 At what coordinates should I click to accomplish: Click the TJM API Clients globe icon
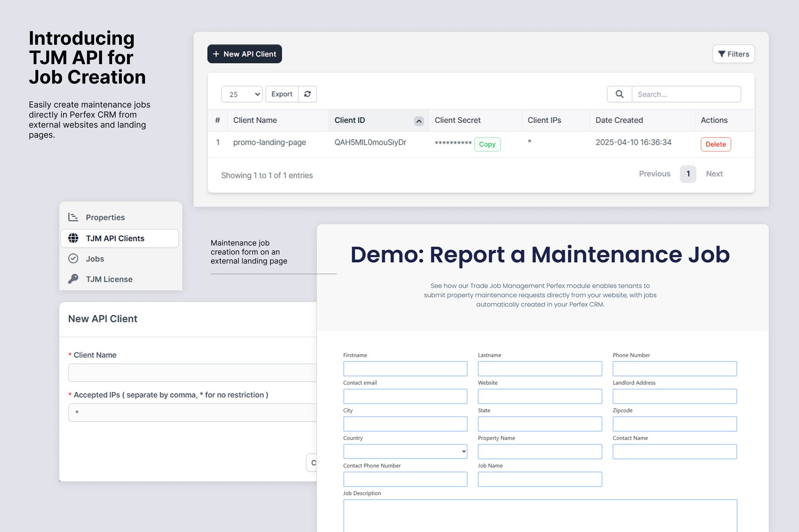(73, 238)
